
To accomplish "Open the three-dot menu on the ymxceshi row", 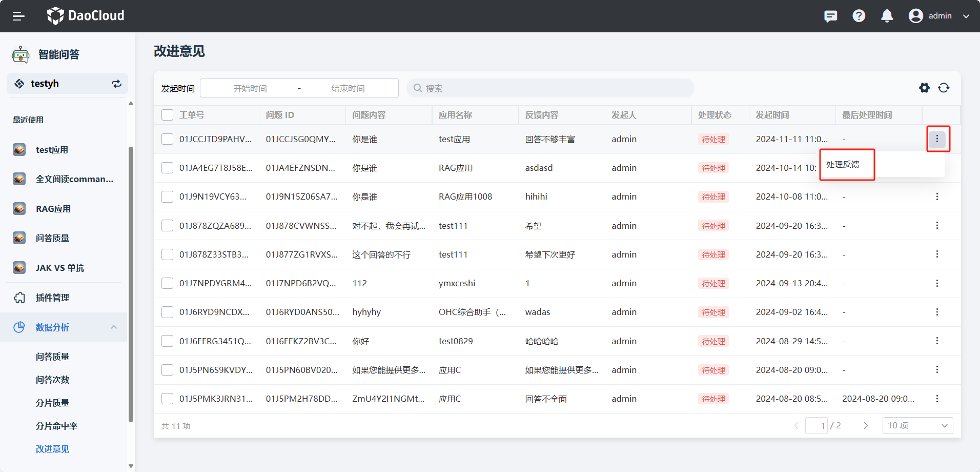I will tap(937, 283).
